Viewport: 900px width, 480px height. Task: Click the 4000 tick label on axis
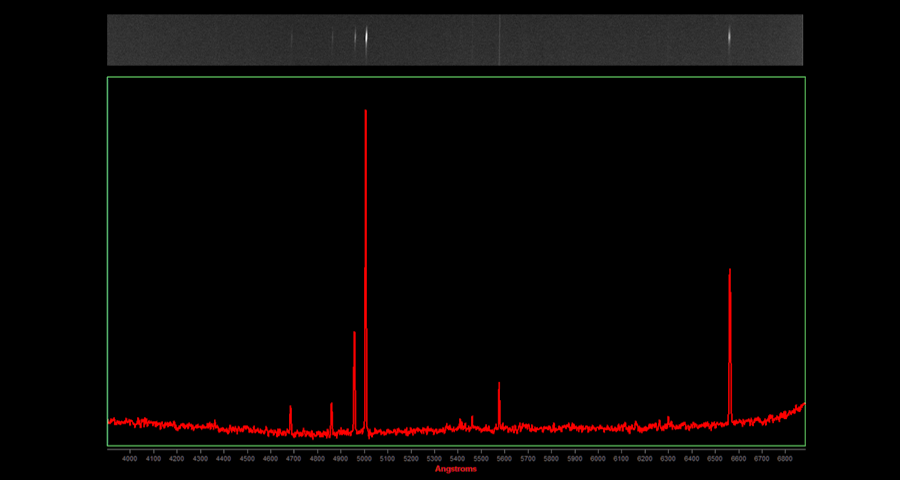click(130, 459)
